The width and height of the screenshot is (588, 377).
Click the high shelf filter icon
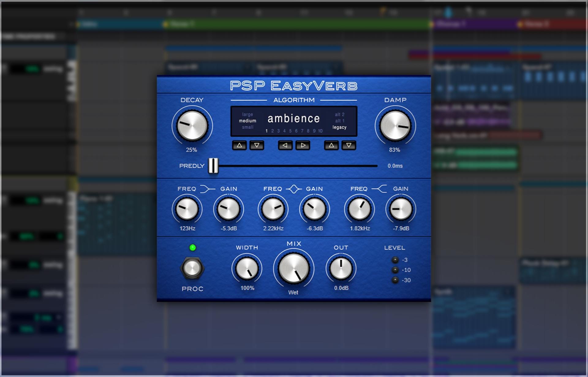coord(379,189)
